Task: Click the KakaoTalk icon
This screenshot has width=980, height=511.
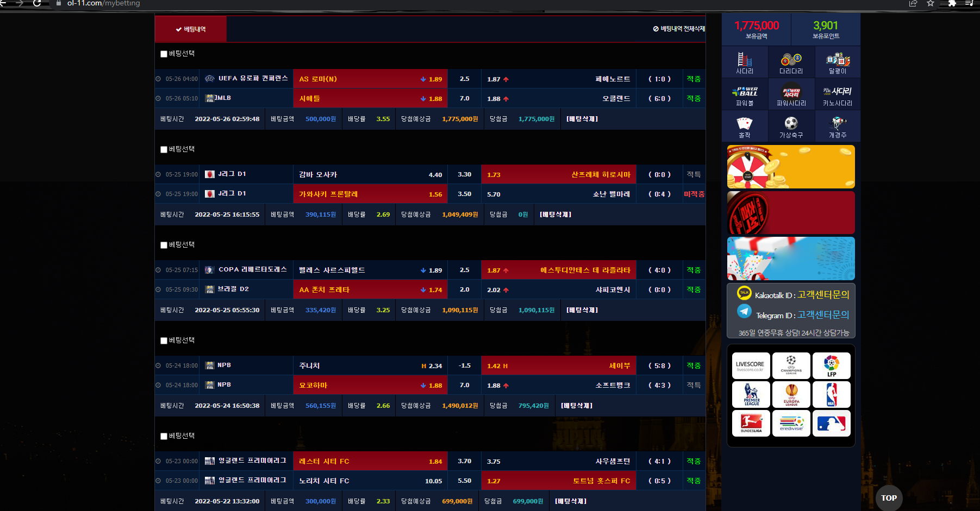Action: (744, 293)
